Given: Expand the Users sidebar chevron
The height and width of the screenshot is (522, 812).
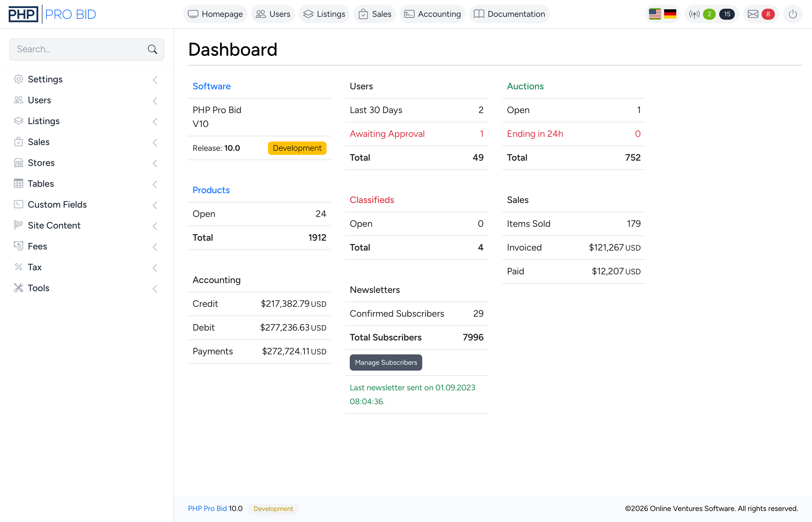Looking at the screenshot, I should pos(155,101).
